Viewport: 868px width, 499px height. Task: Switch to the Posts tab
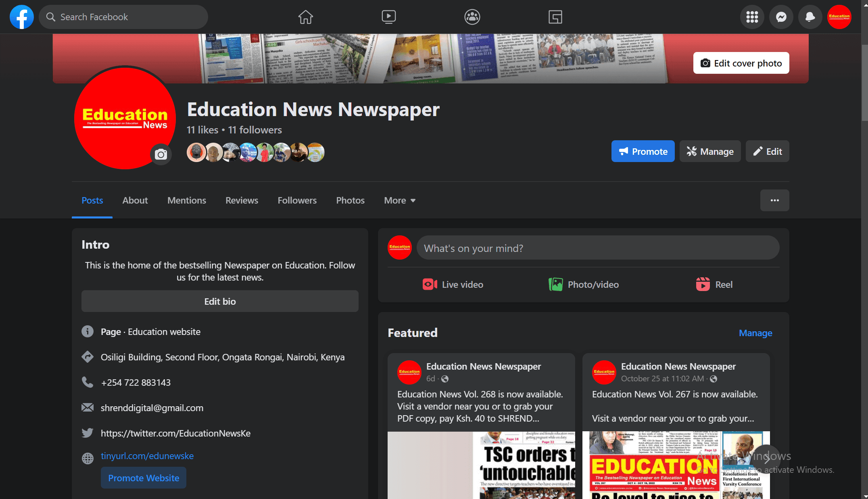click(92, 200)
